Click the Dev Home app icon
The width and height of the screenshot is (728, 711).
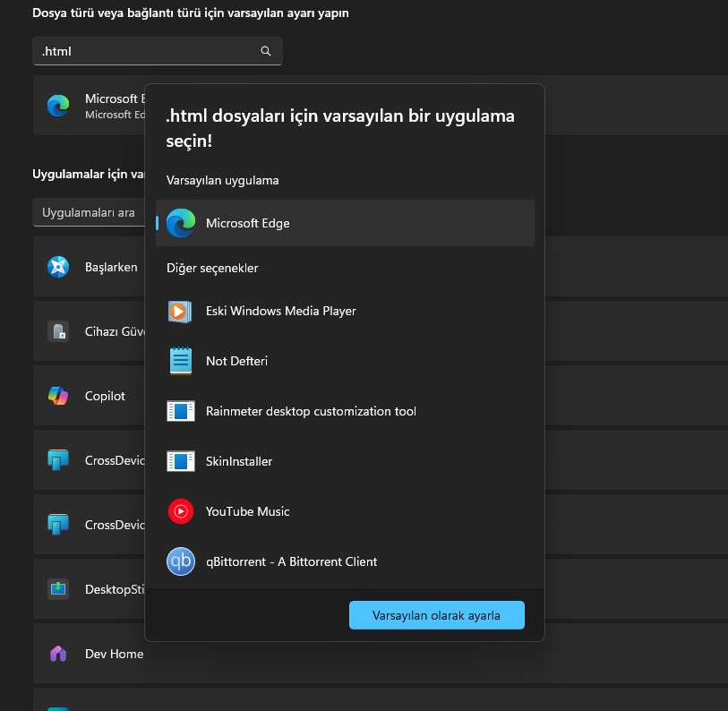(58, 654)
